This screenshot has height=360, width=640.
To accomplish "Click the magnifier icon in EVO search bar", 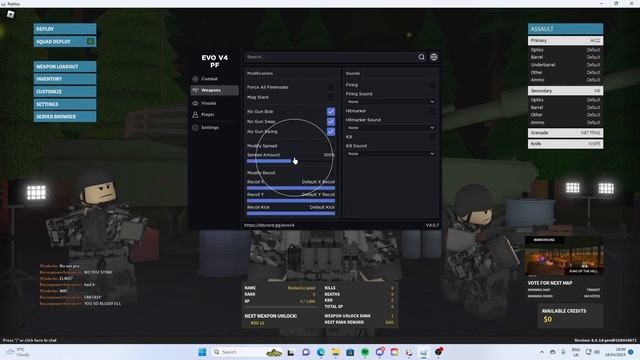I will 422,57.
